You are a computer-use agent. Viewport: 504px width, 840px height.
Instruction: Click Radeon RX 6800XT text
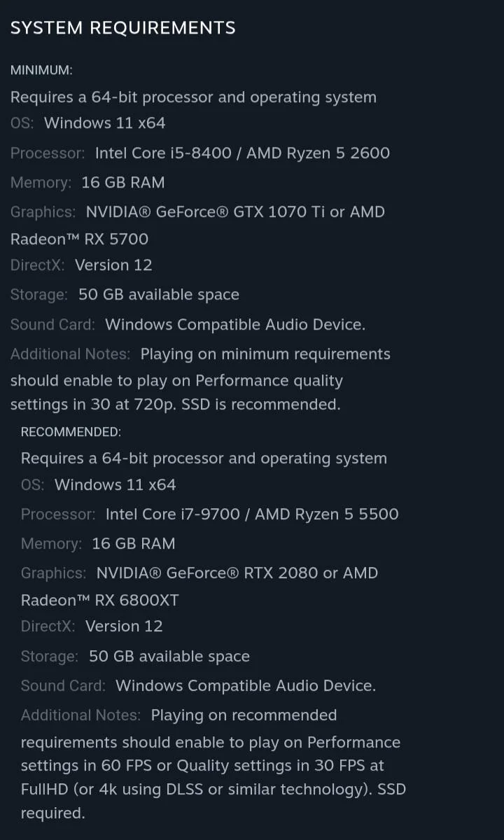[99, 600]
